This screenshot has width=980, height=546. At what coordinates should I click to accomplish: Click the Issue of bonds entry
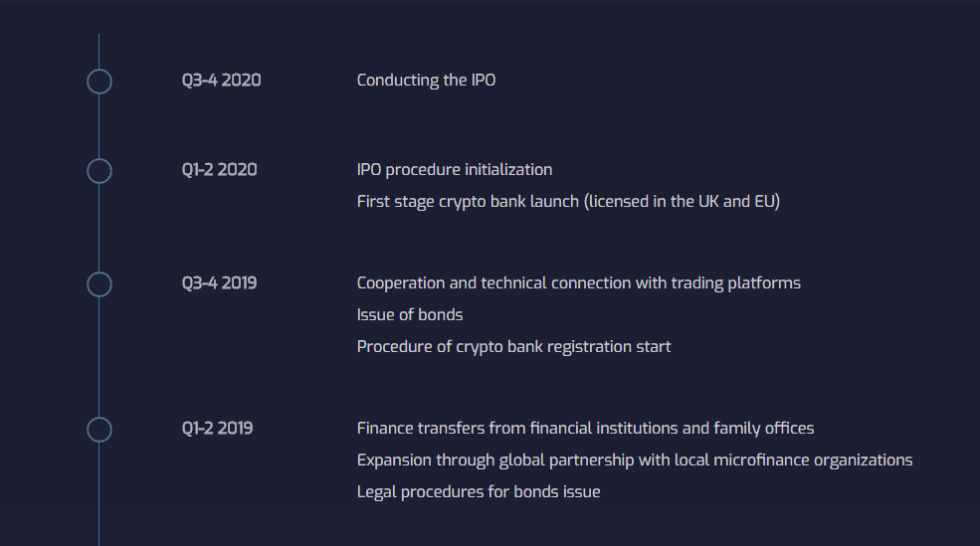point(410,315)
